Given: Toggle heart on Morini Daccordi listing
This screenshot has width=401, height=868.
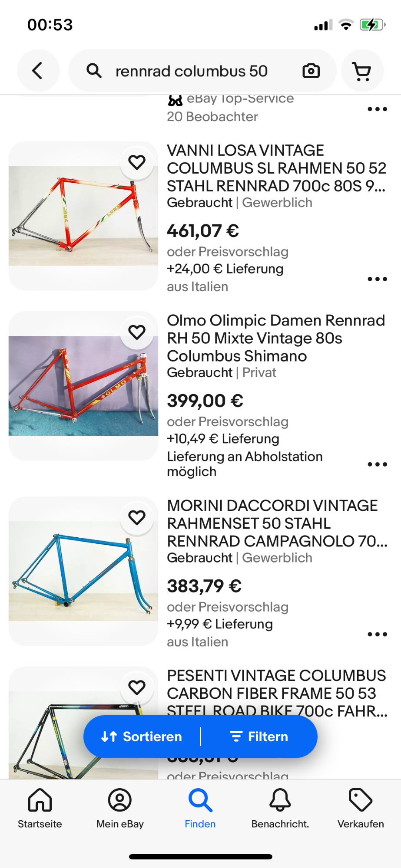Looking at the screenshot, I should pos(137,517).
